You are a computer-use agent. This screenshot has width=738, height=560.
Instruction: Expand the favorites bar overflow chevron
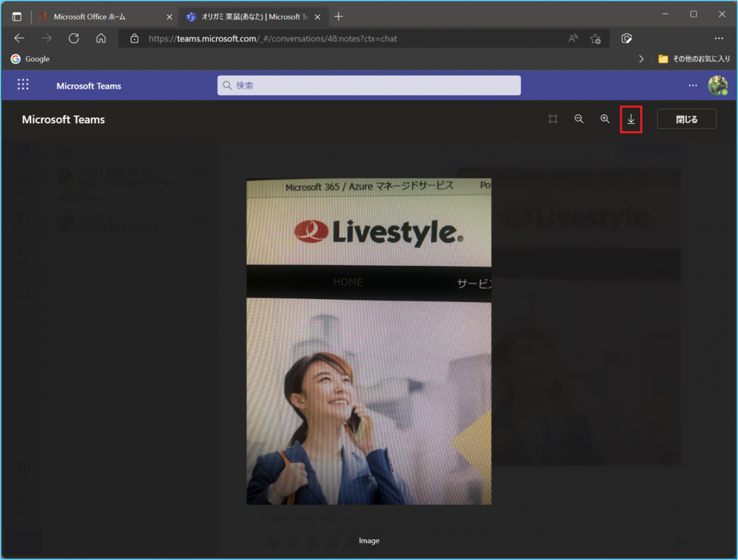click(641, 59)
